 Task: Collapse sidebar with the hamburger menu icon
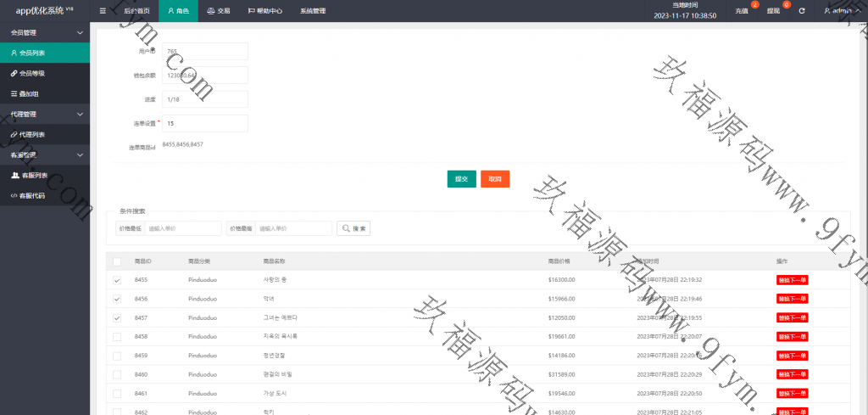(x=103, y=11)
